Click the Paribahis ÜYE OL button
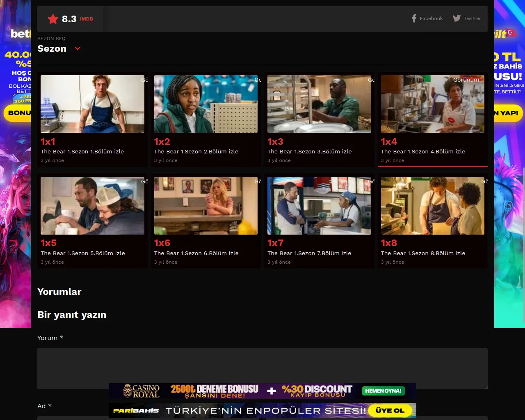Image resolution: width=525 pixels, height=420 pixels. [390, 410]
